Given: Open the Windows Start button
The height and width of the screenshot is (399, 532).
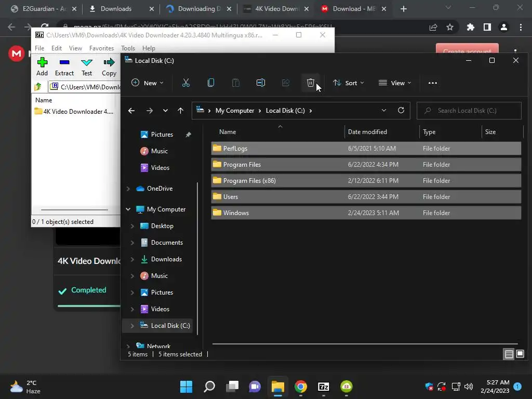Looking at the screenshot, I should click(x=186, y=387).
